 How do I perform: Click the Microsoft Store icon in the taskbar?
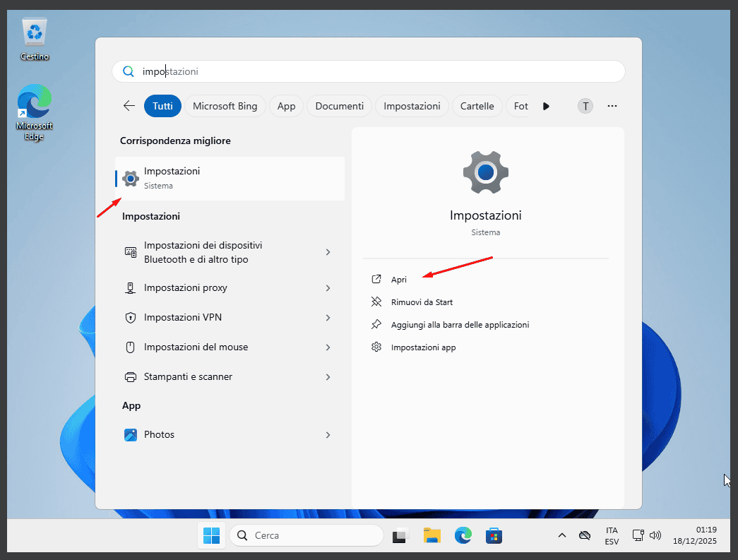tap(494, 535)
